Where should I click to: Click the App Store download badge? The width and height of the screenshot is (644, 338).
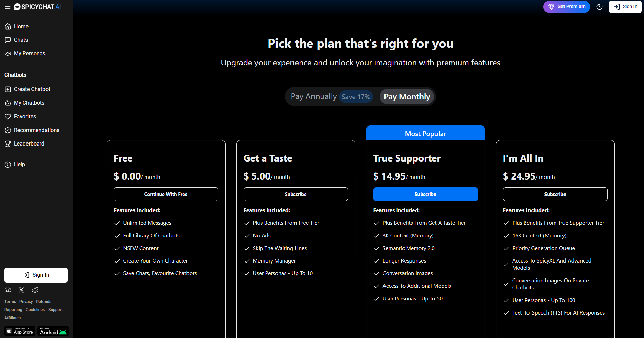coord(20,331)
